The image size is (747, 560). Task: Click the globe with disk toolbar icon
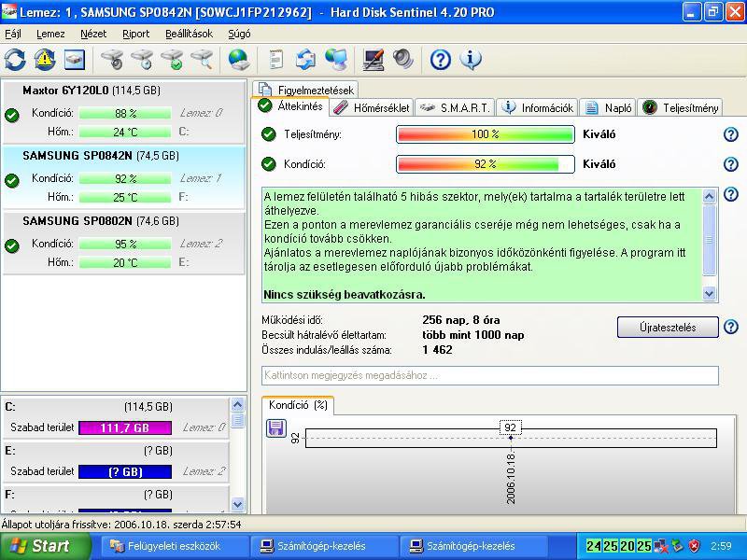click(238, 60)
